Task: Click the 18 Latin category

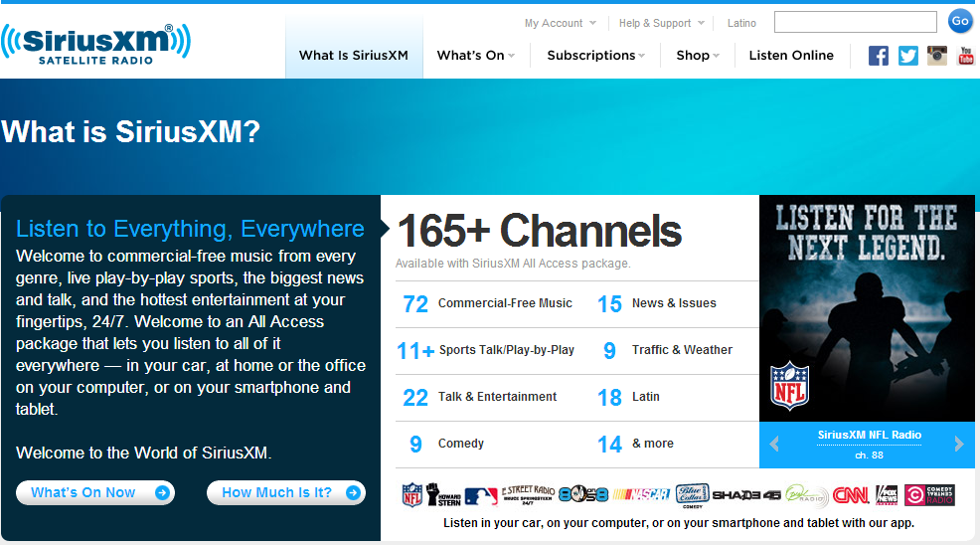Action: [x=628, y=398]
